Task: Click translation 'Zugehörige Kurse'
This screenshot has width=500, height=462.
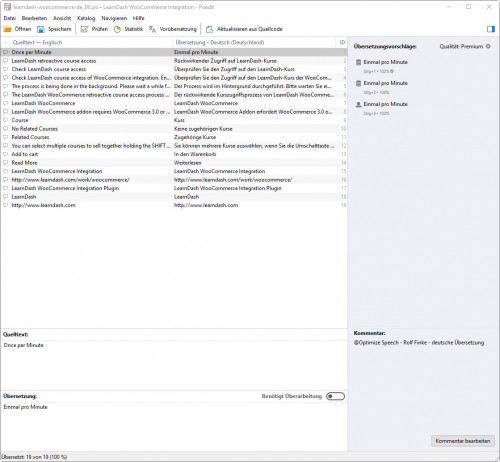Action: (x=195, y=137)
